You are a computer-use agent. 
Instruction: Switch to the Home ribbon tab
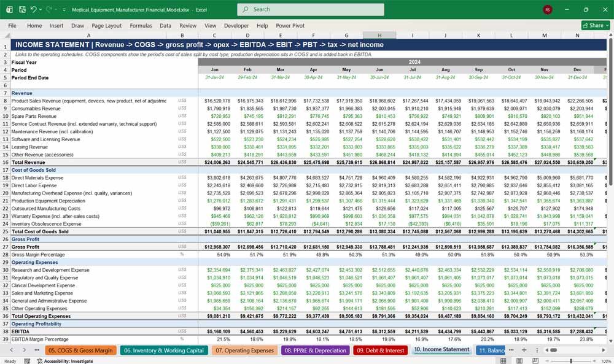tap(34, 25)
